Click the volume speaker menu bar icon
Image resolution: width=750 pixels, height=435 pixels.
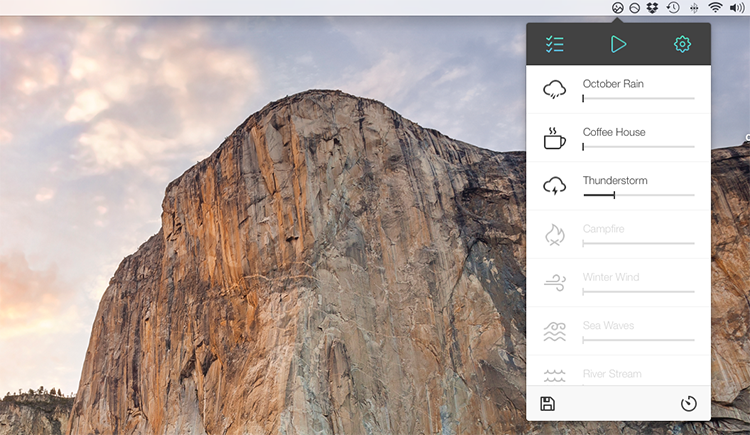[737, 8]
